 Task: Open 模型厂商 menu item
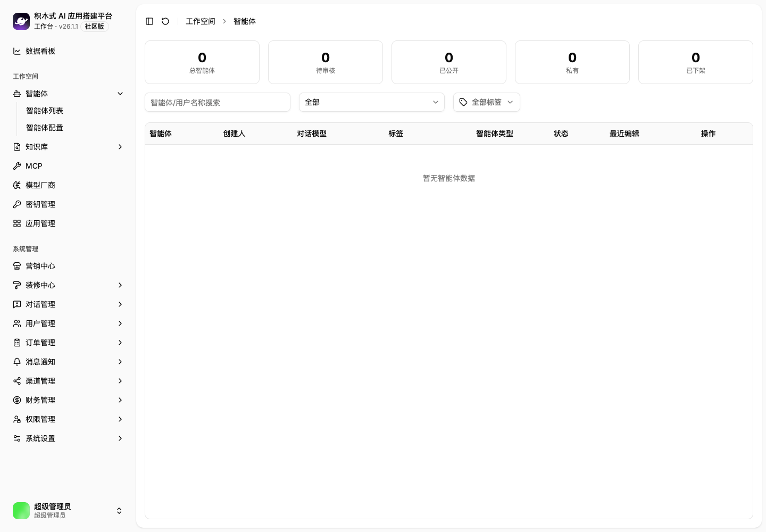[68, 185]
